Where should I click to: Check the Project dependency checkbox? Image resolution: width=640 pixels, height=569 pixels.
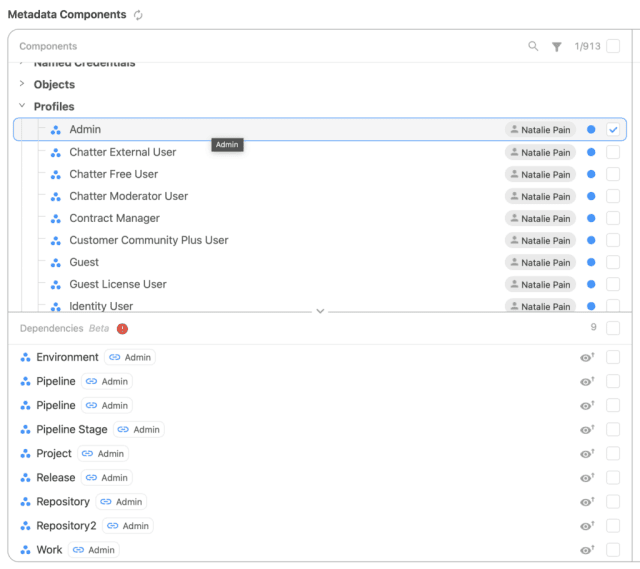(x=613, y=453)
